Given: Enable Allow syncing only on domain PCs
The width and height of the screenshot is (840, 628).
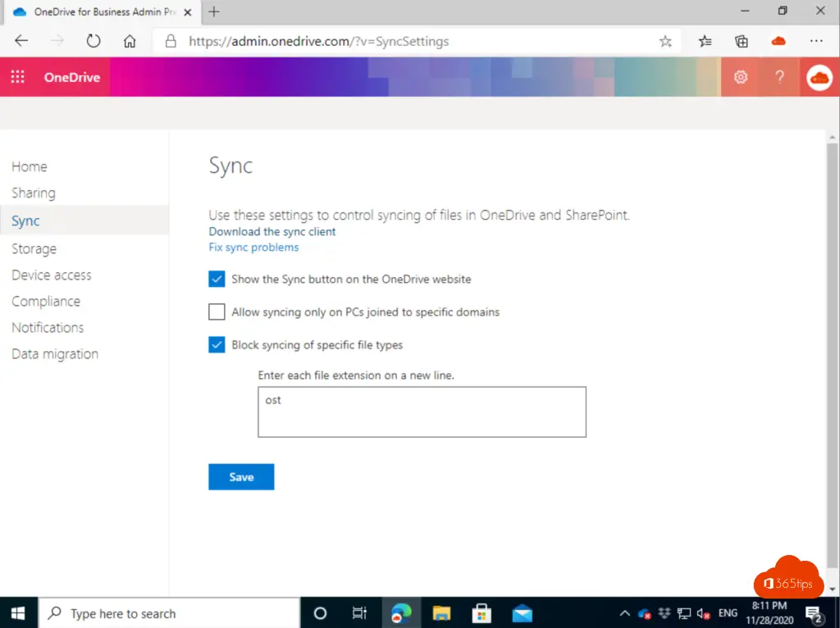Looking at the screenshot, I should coord(217,312).
